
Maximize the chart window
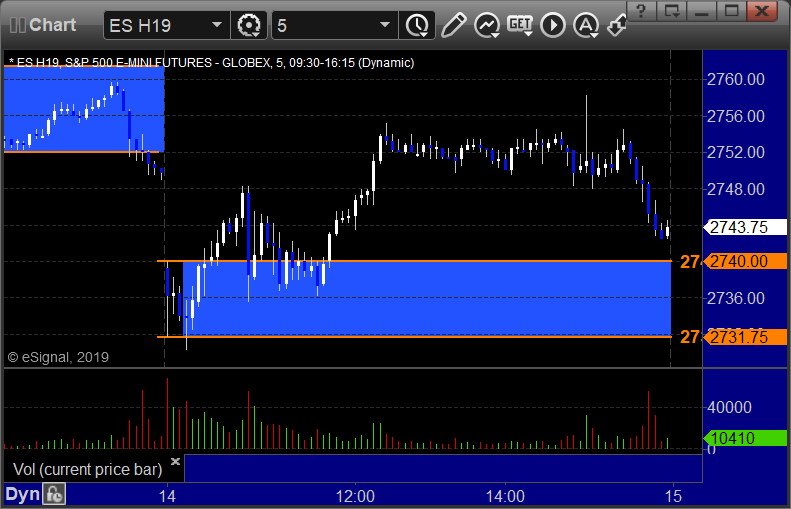[731, 11]
